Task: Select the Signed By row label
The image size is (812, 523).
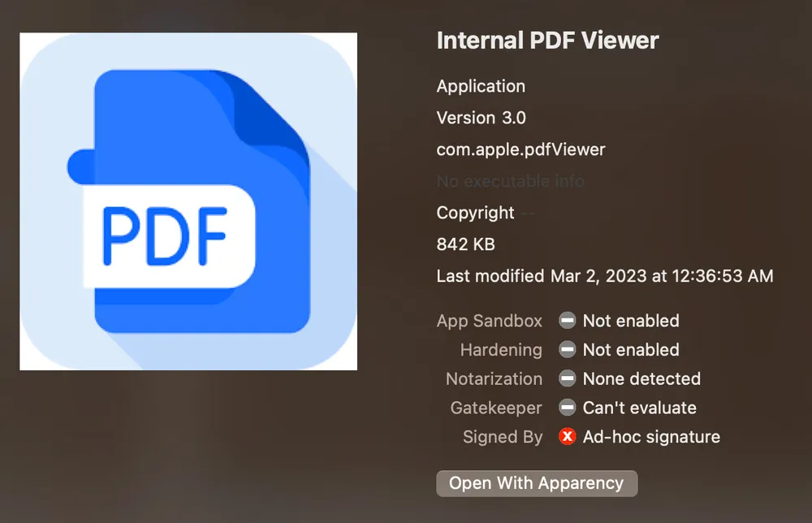Action: tap(503, 437)
